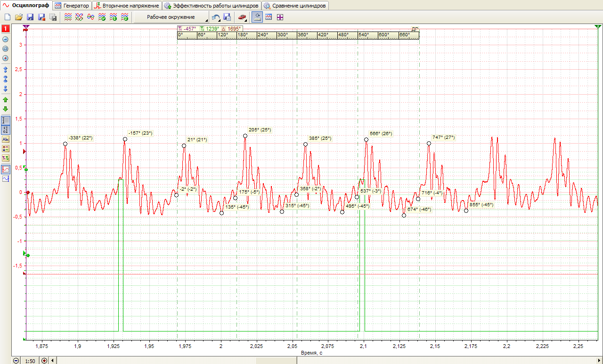
Task: Click the red car icon
Action: [242, 17]
